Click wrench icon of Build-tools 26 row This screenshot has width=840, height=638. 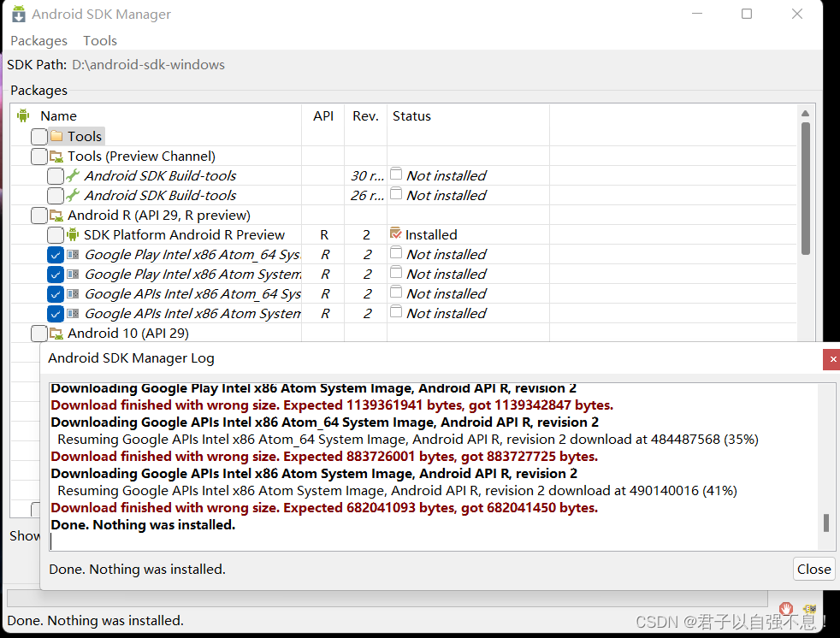(73, 196)
